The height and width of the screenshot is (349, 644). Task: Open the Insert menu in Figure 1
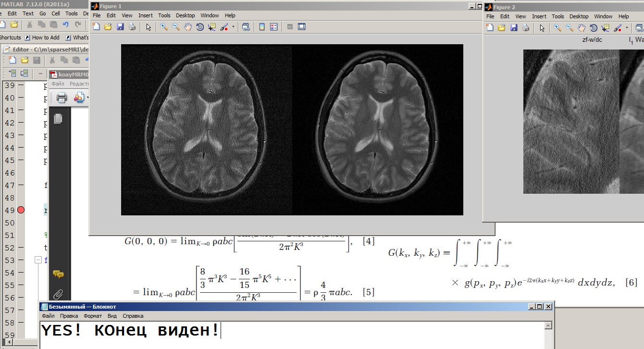click(x=146, y=15)
